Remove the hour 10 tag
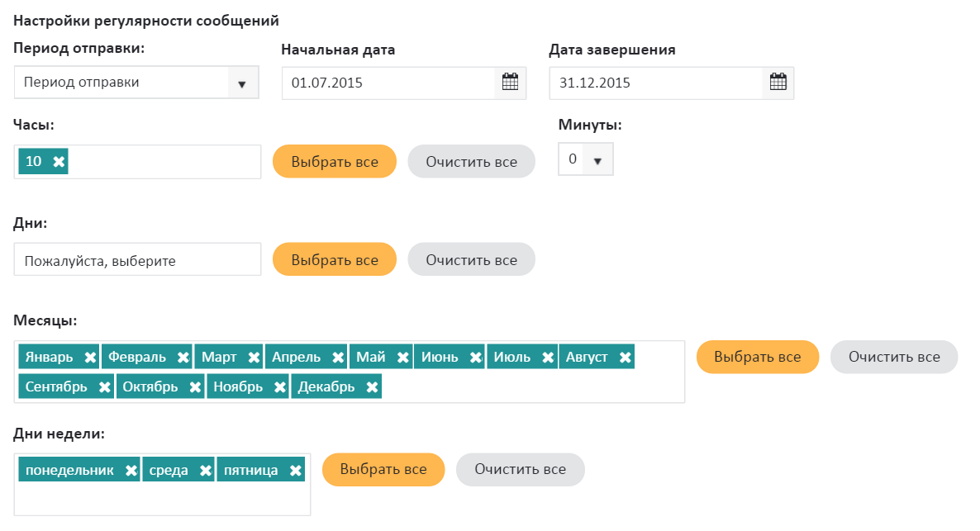The width and height of the screenshot is (980, 531). coord(59,162)
